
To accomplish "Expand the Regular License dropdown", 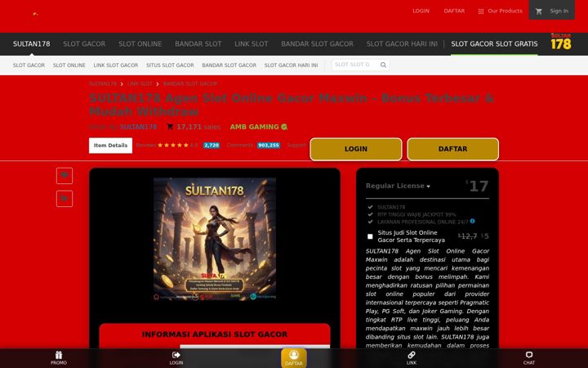I will point(398,186).
